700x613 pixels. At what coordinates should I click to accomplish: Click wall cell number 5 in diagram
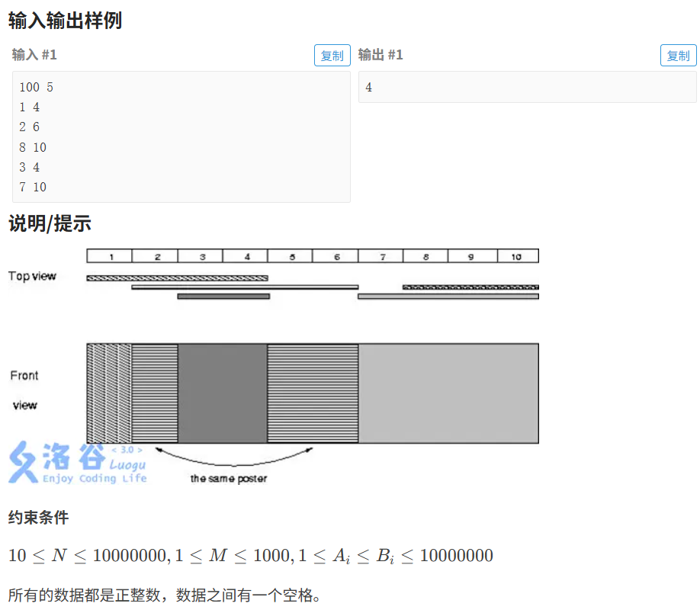[291, 256]
